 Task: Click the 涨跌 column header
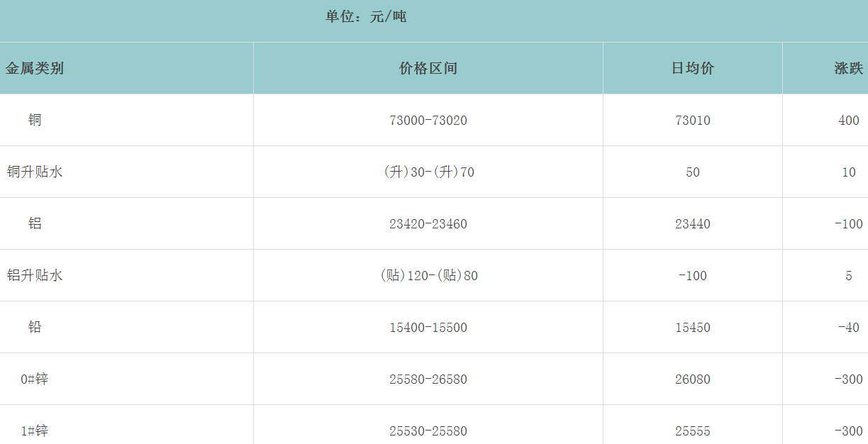[x=848, y=69]
